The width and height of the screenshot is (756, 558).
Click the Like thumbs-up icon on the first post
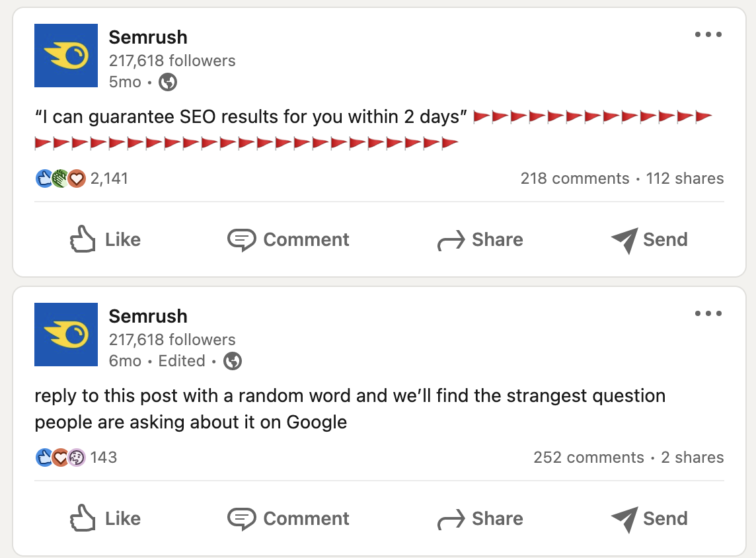82,239
